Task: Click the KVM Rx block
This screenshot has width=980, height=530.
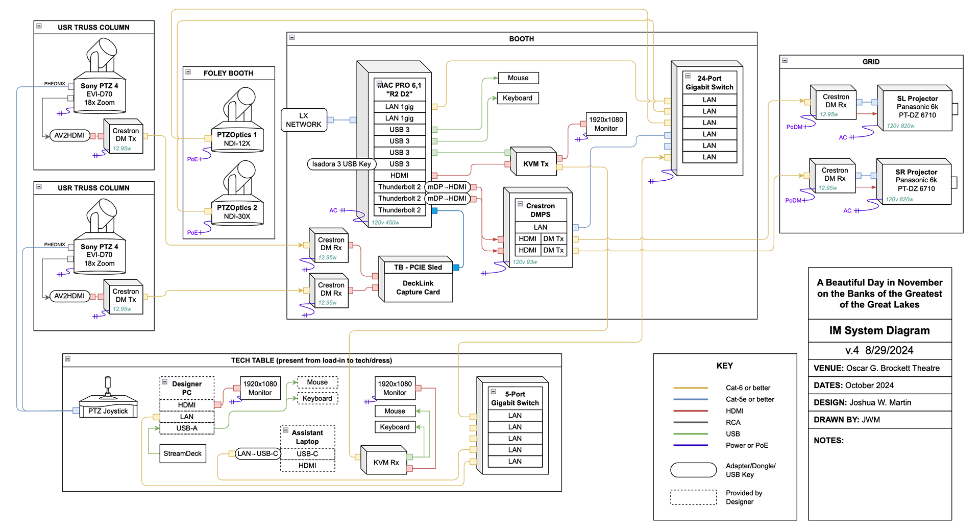Action: [x=384, y=461]
